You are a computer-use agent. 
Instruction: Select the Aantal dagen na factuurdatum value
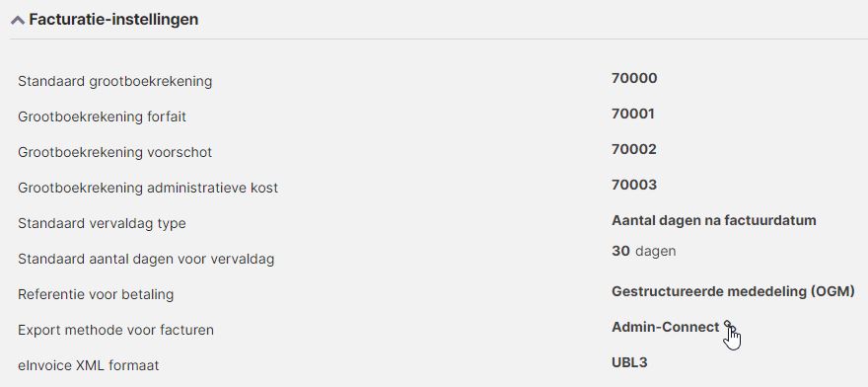pos(714,220)
